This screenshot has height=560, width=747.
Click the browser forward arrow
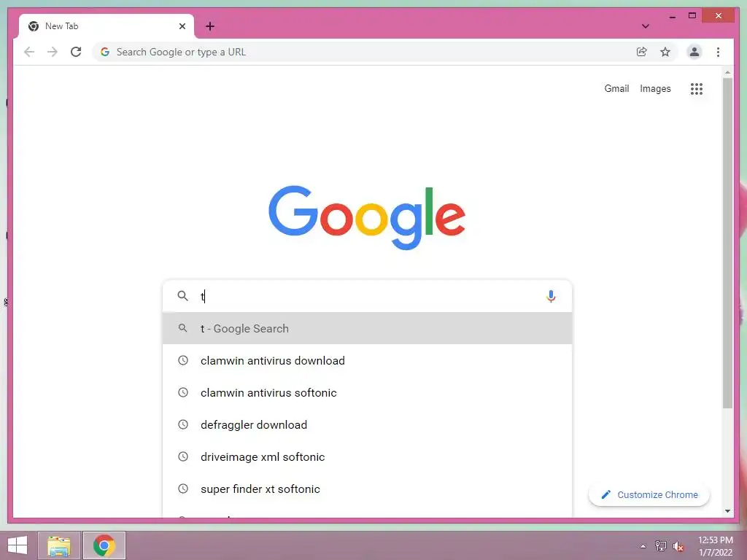click(53, 52)
